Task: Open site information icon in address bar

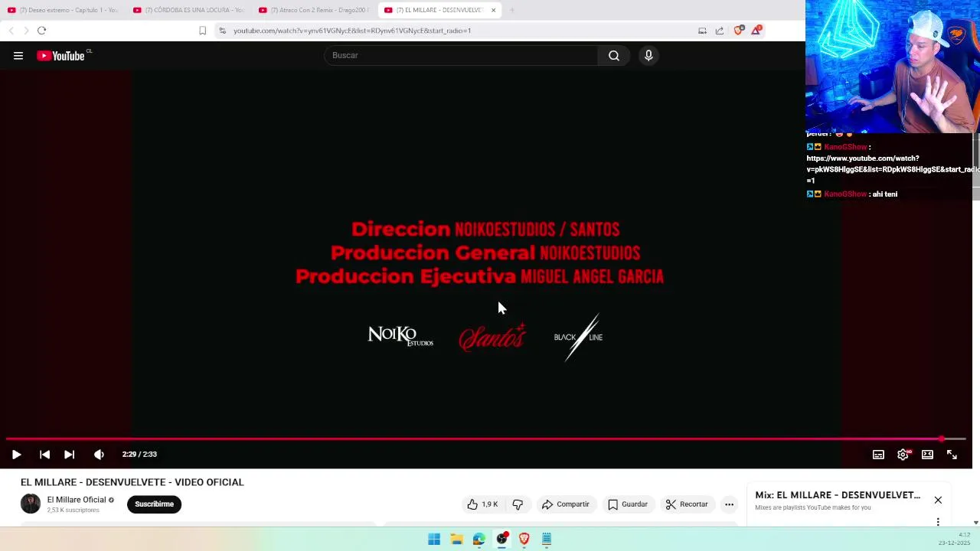Action: [x=222, y=31]
